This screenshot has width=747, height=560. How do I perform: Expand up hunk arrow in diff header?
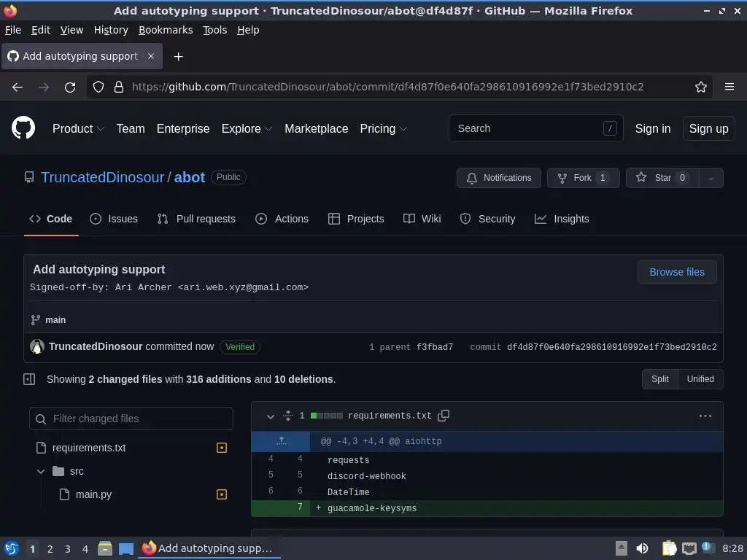[x=281, y=441]
